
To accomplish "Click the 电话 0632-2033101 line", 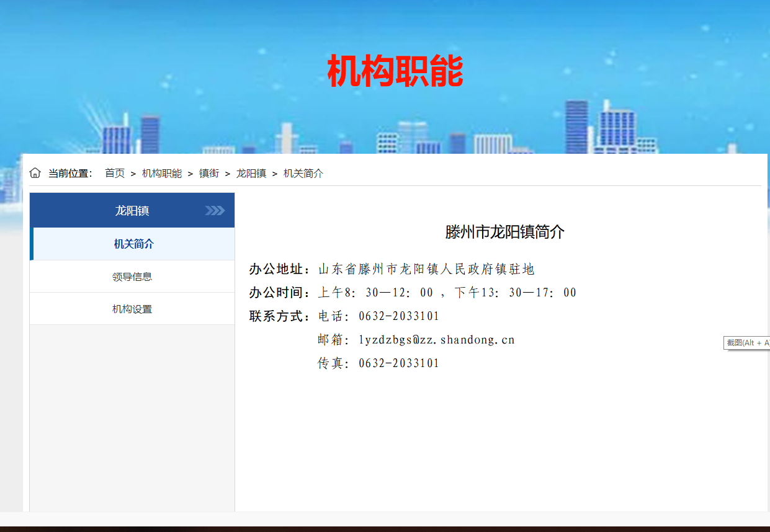I will pyautogui.click(x=378, y=316).
